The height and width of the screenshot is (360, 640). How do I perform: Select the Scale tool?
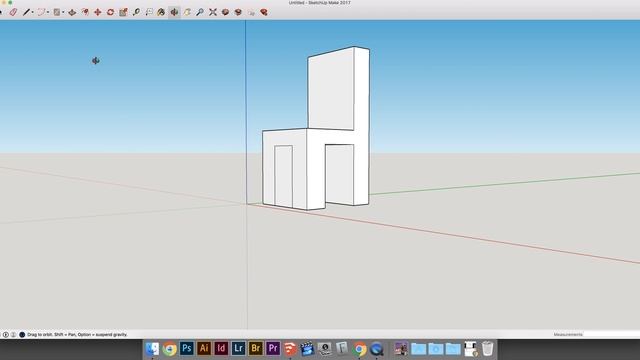(123, 12)
